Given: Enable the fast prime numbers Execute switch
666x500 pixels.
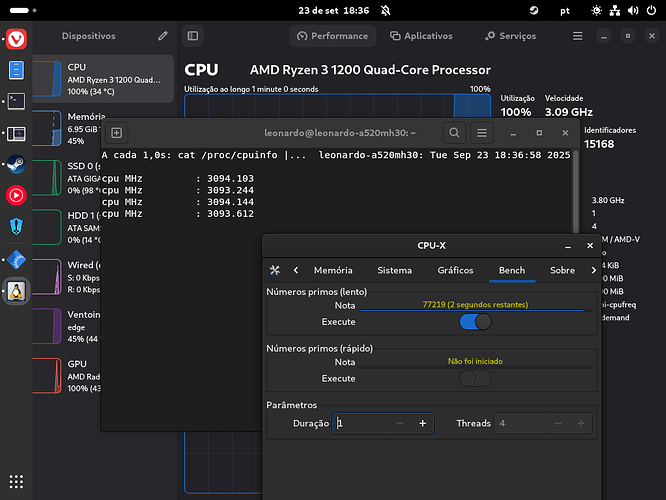Looking at the screenshot, I should click(475, 379).
